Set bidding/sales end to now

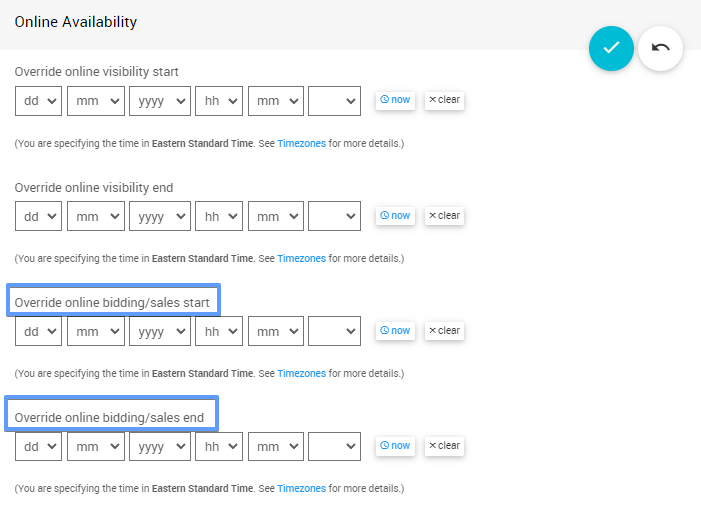pyautogui.click(x=395, y=445)
